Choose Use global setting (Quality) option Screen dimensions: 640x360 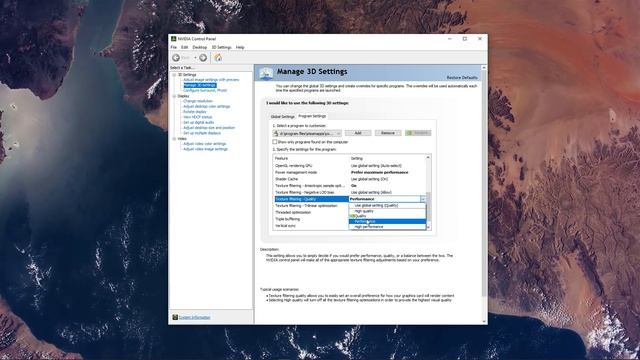click(387, 206)
